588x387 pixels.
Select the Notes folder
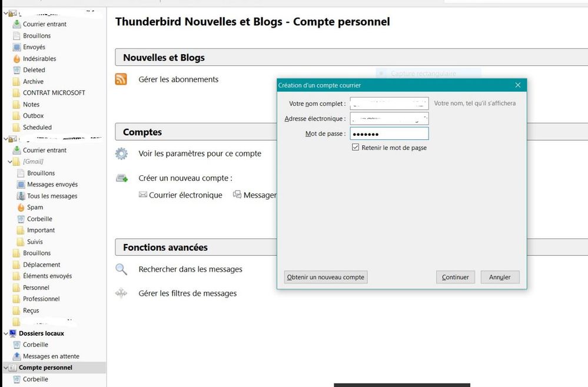(31, 104)
